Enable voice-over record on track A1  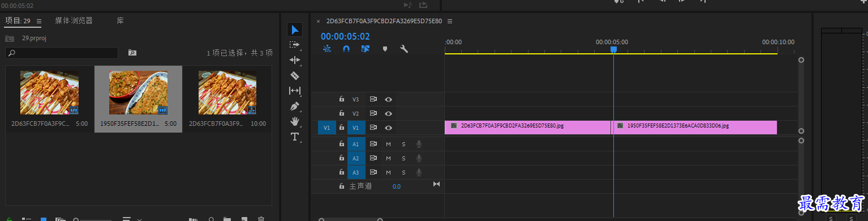pyautogui.click(x=419, y=144)
